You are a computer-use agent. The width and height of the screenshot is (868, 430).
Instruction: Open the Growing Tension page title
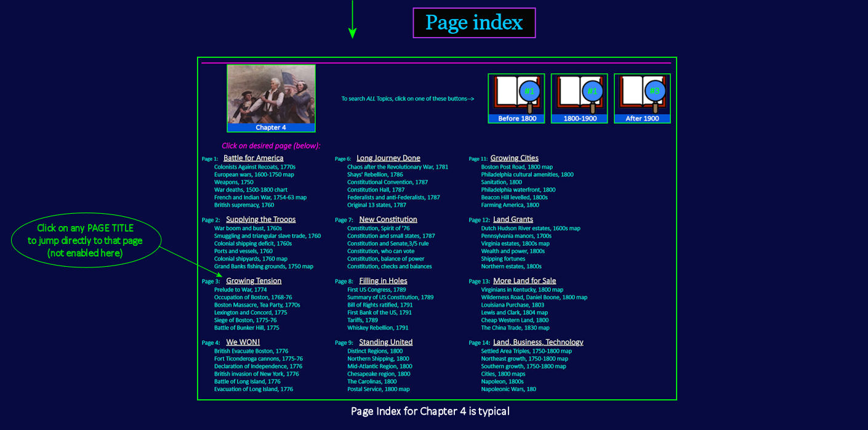pyautogui.click(x=254, y=281)
